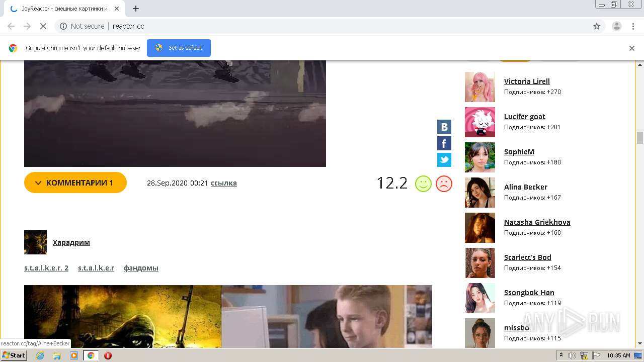Open Chrome profile avatar menu
Image resolution: width=644 pixels, height=362 pixels.
[617, 26]
